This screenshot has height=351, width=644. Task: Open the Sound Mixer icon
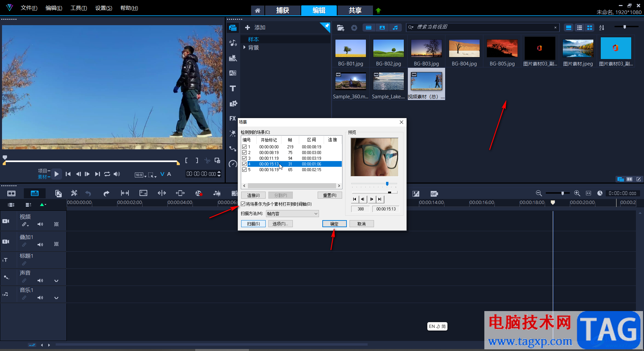pyautogui.click(x=217, y=193)
